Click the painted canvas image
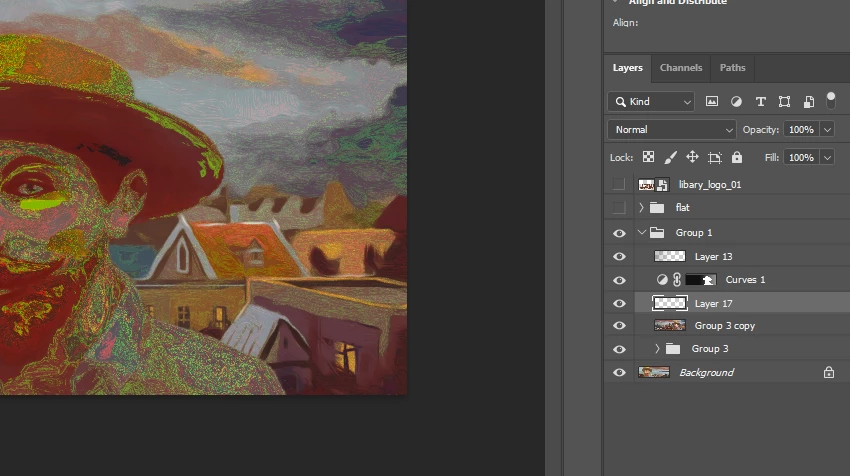This screenshot has height=476, width=850. [x=203, y=197]
